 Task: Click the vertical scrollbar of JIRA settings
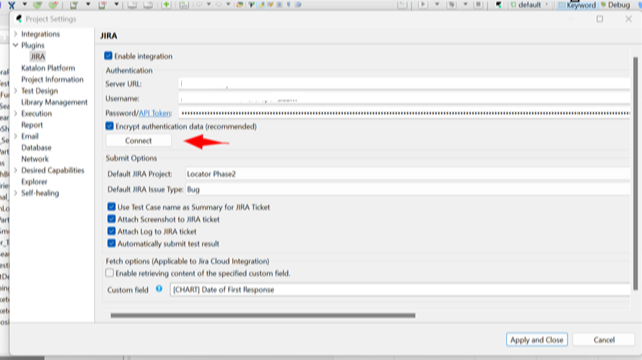pos(635,173)
